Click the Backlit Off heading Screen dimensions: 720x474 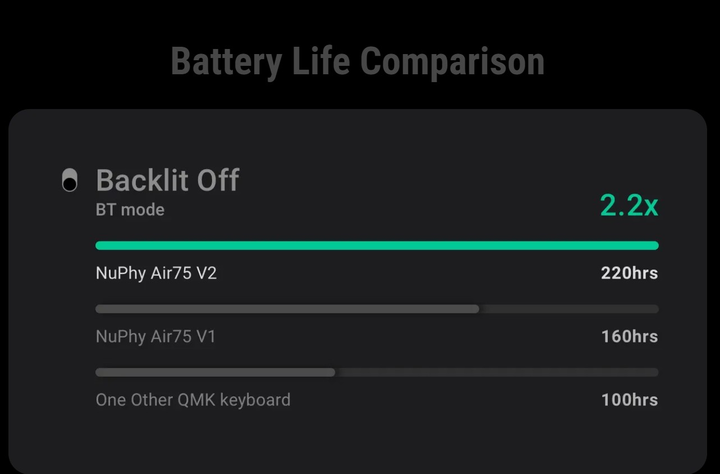coord(168,180)
